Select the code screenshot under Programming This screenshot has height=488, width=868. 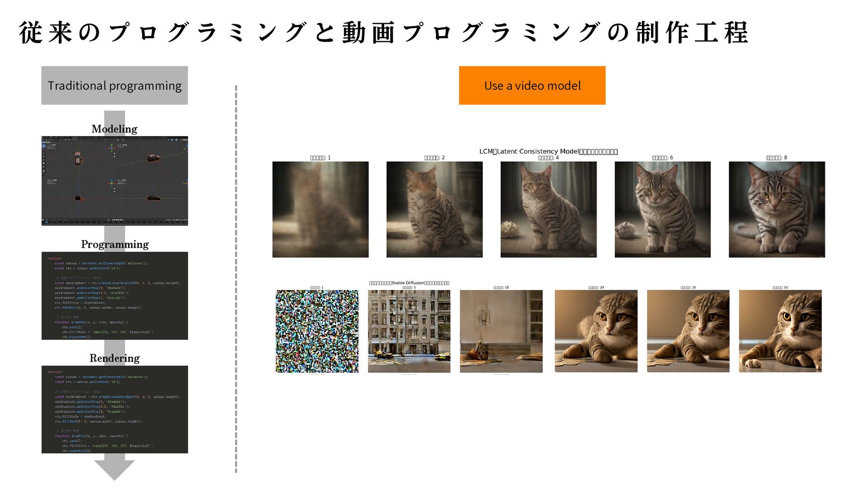tap(115, 296)
